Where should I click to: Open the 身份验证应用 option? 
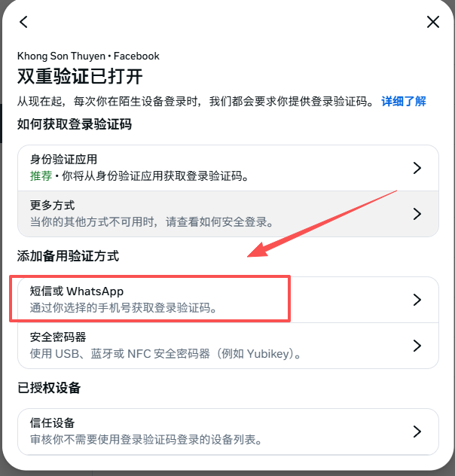pos(228,168)
